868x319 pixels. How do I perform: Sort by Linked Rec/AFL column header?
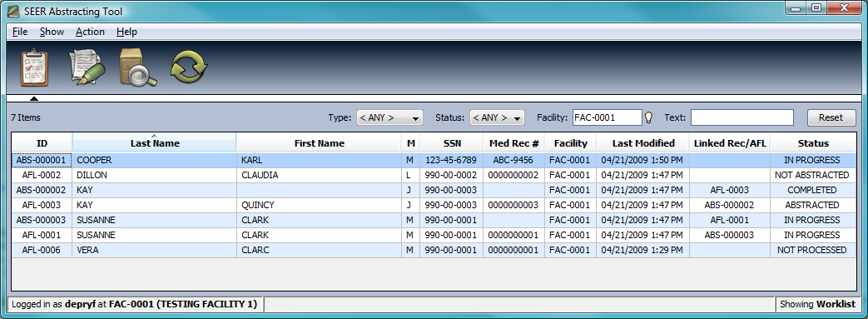tap(730, 143)
